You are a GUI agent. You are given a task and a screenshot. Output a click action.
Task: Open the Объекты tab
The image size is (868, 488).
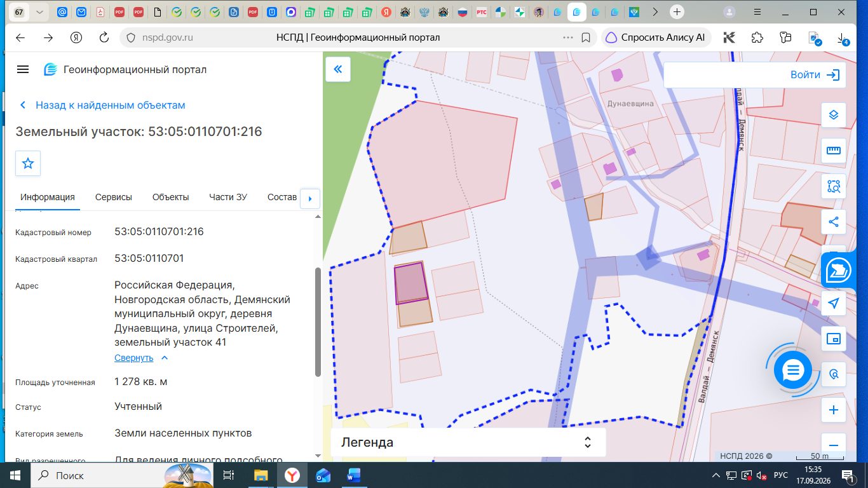click(x=171, y=197)
